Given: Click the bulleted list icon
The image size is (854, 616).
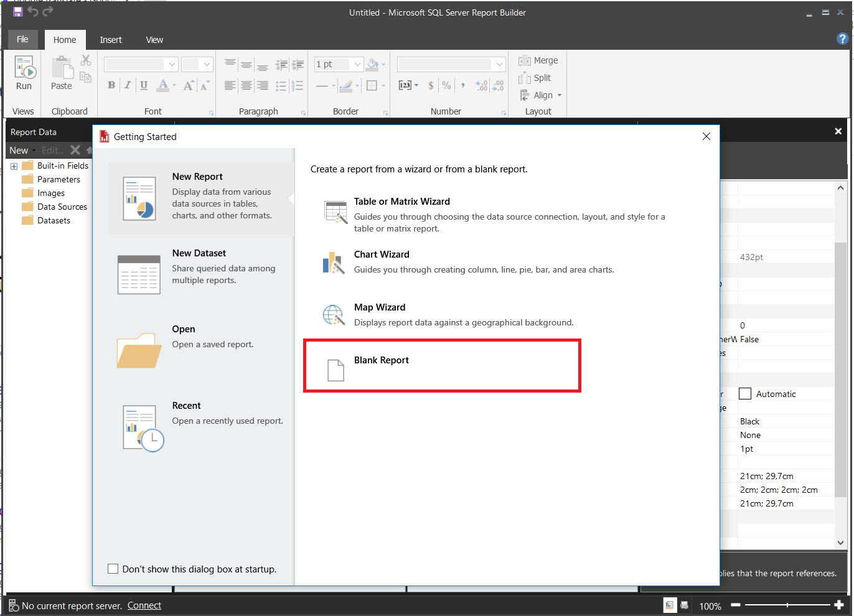Looking at the screenshot, I should tap(281, 85).
